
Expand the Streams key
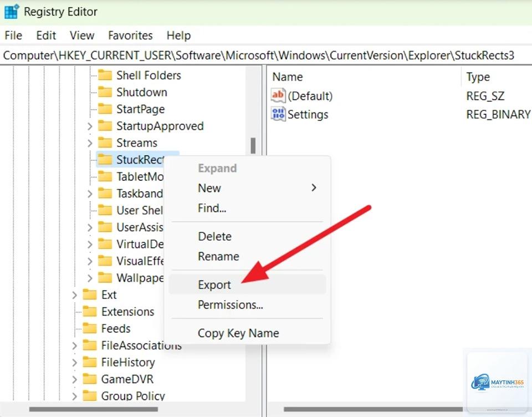point(90,143)
